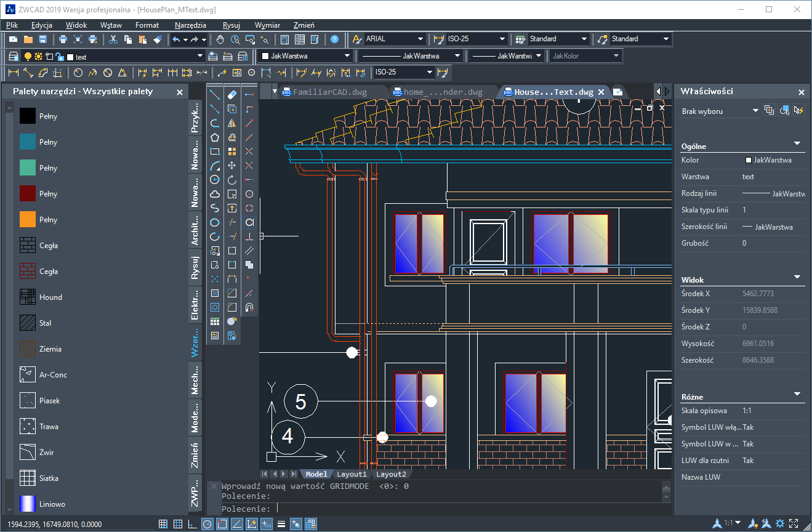The height and width of the screenshot is (532, 812).
Task: Select the Mirror tool
Action: 233,124
